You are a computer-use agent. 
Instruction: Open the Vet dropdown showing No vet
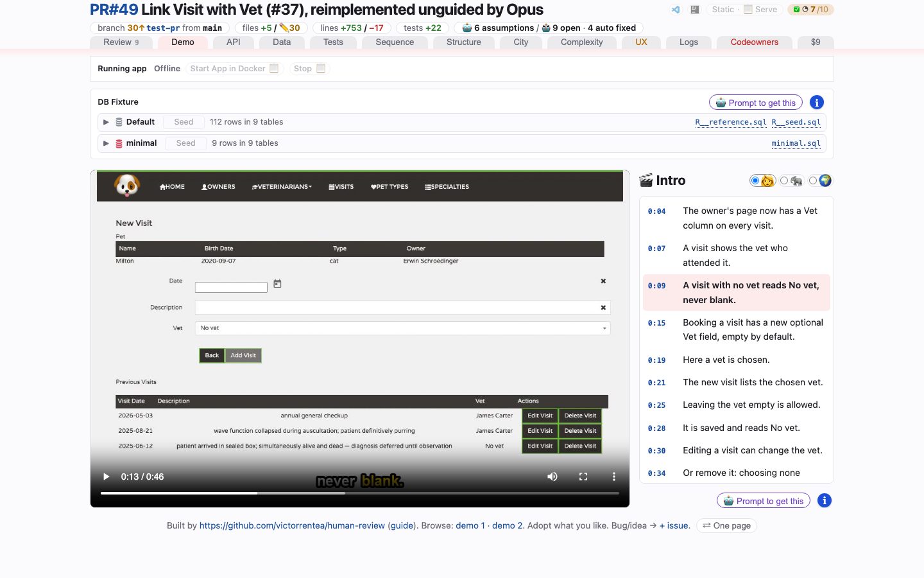pyautogui.click(x=402, y=328)
